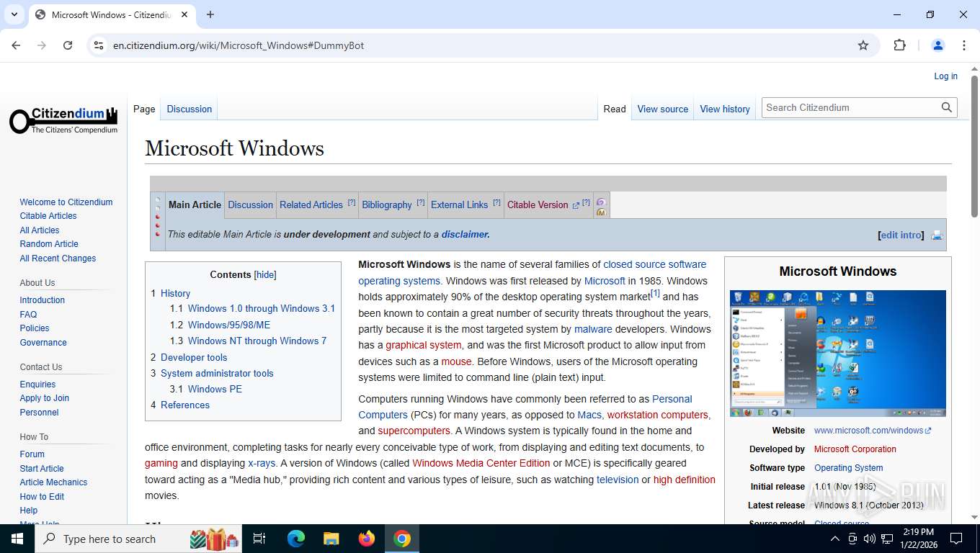Jump to History in contents
This screenshot has height=553, width=980.
coord(175,293)
